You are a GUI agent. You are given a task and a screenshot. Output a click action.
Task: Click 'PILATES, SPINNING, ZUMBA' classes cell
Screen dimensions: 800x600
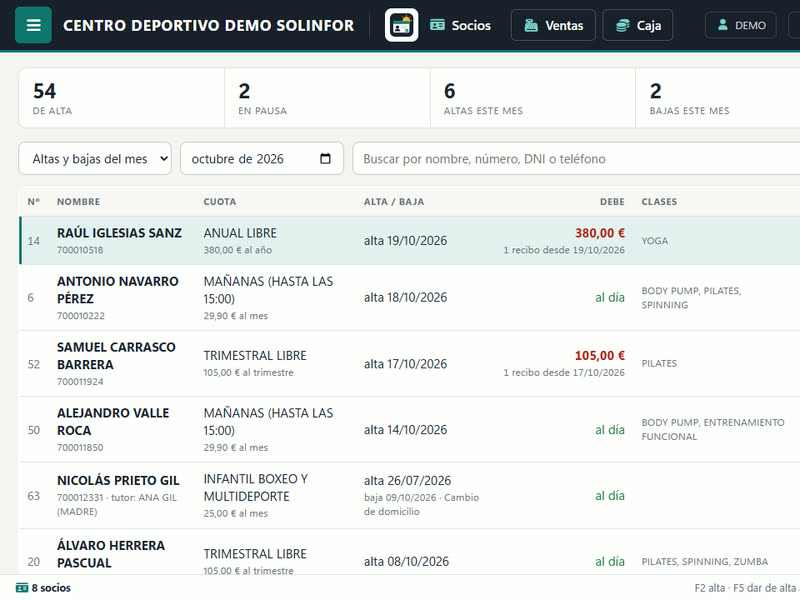tap(705, 562)
